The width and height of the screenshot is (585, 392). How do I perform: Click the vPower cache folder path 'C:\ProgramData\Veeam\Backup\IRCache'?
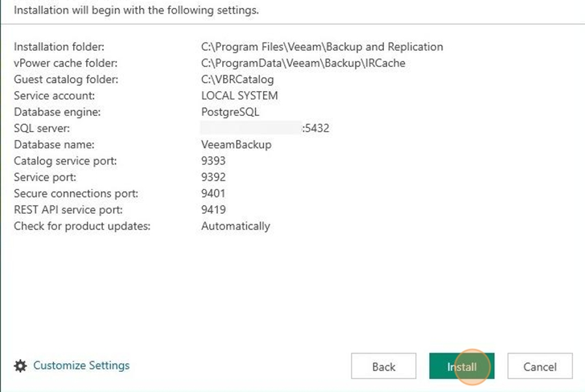click(303, 64)
